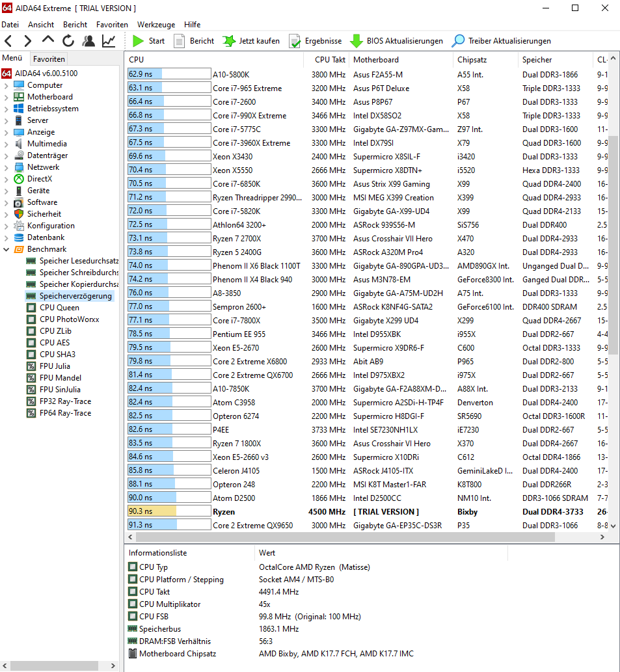
Task: Select the AIDA64 v6.00.5100 root icon
Action: (x=7, y=74)
